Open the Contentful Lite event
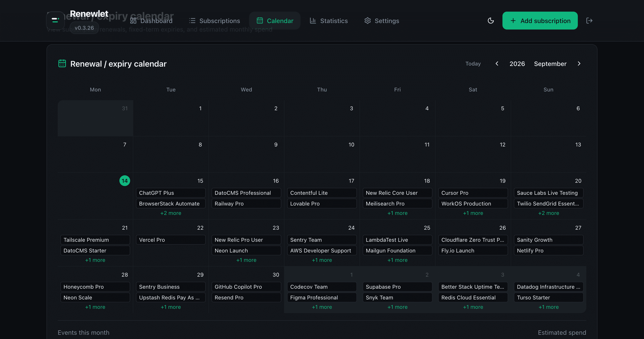The height and width of the screenshot is (339, 644). point(322,193)
